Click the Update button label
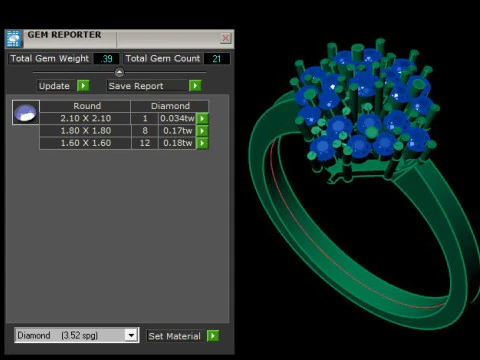The image size is (480, 360). (x=54, y=86)
